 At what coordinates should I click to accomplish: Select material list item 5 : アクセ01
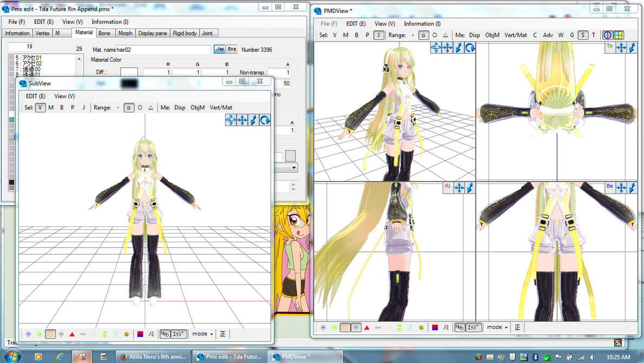28,57
